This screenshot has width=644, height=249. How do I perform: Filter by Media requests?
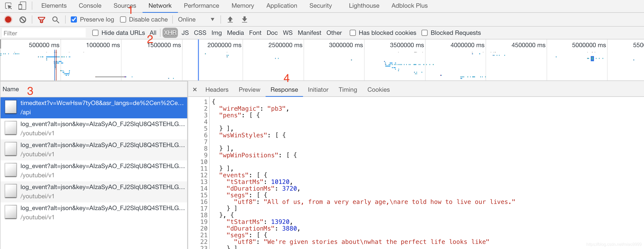point(235,33)
